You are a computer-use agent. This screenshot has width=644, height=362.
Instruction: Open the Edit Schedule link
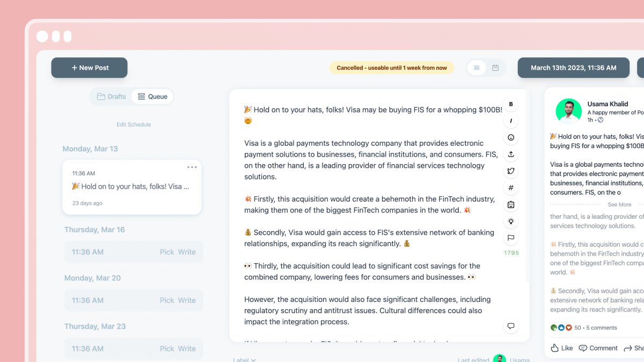coord(134,124)
